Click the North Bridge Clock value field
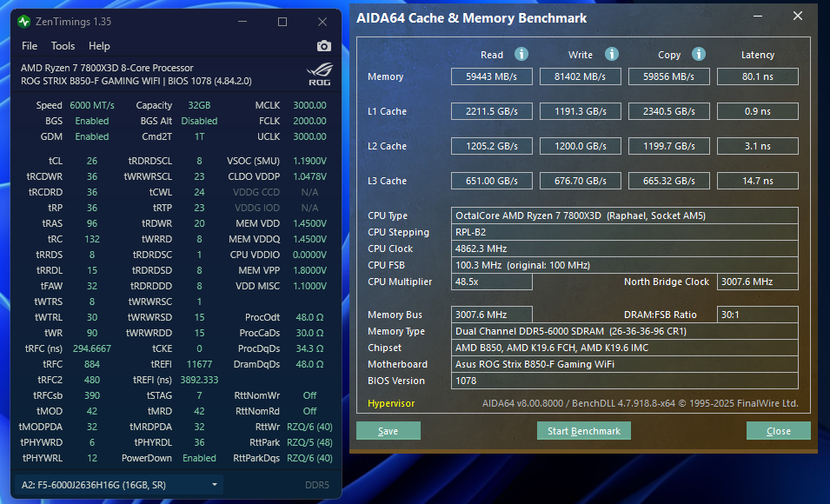Image resolution: width=830 pixels, height=504 pixels. (x=758, y=282)
